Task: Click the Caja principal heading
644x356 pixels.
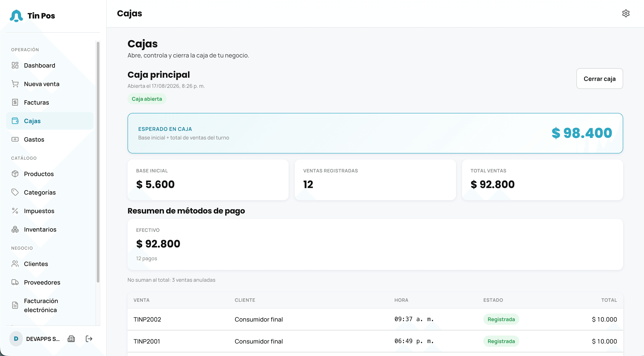Action: pyautogui.click(x=159, y=75)
